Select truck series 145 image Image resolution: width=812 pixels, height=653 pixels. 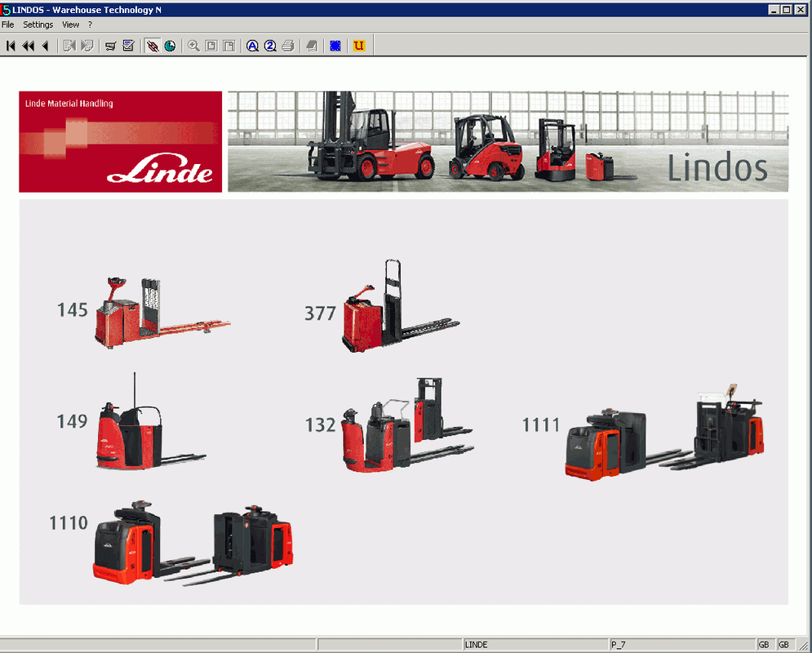[x=162, y=313]
